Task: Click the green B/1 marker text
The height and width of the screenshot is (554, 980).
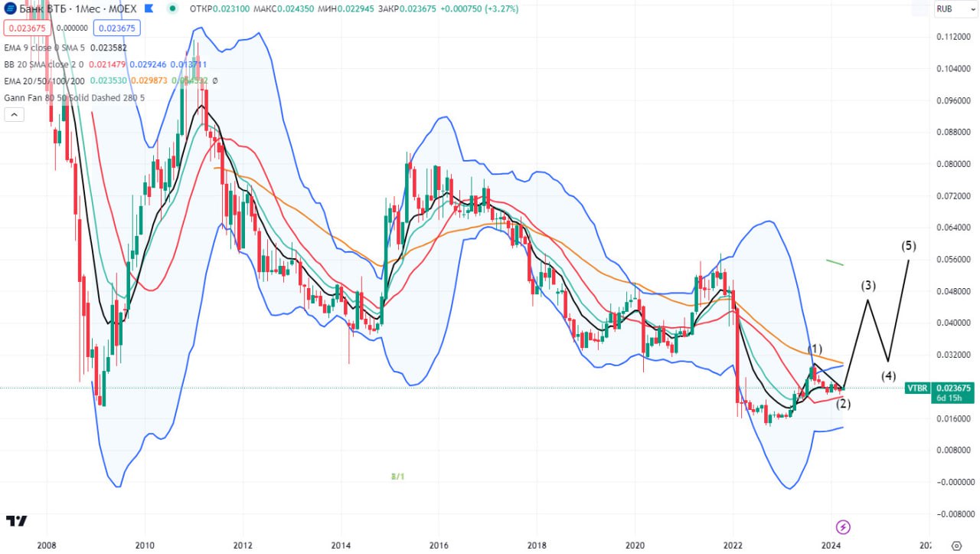Action: coord(397,476)
